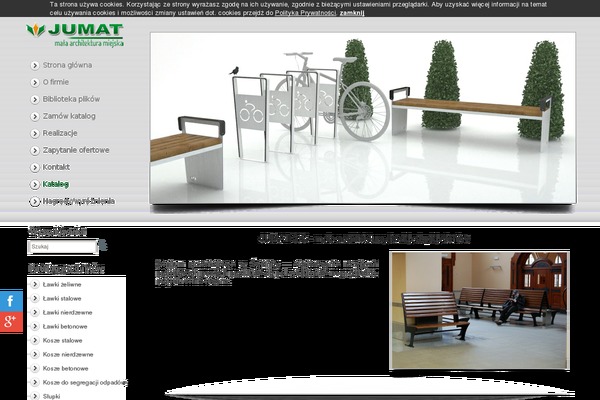Screen dimensions: 600x400
Task: Select Kosze betonowe category
Action: (65, 368)
